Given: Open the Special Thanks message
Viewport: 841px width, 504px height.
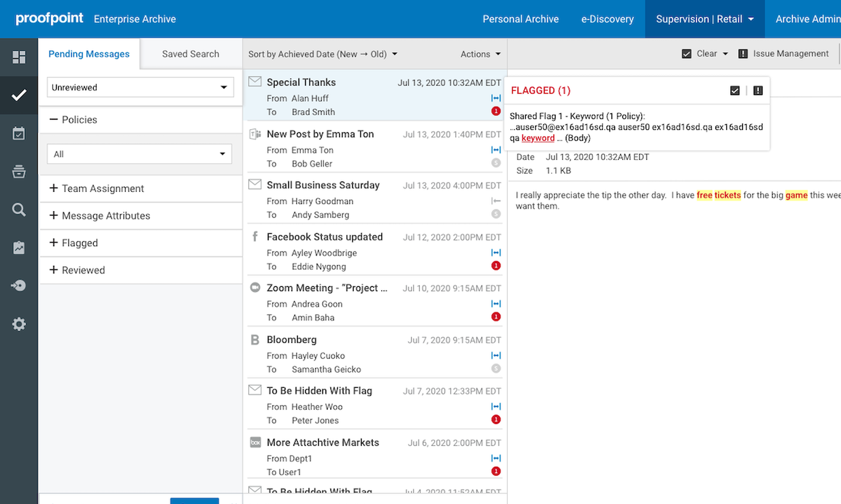Looking at the screenshot, I should pyautogui.click(x=375, y=95).
